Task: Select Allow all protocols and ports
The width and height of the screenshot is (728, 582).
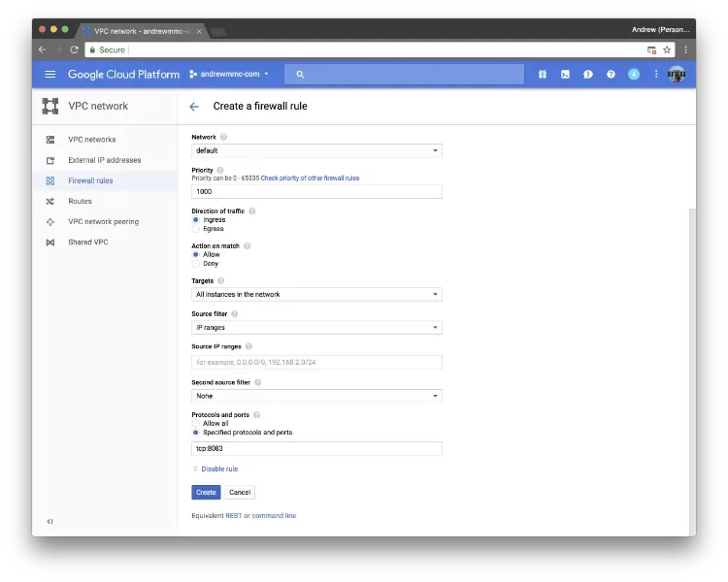Action: [x=196, y=424]
